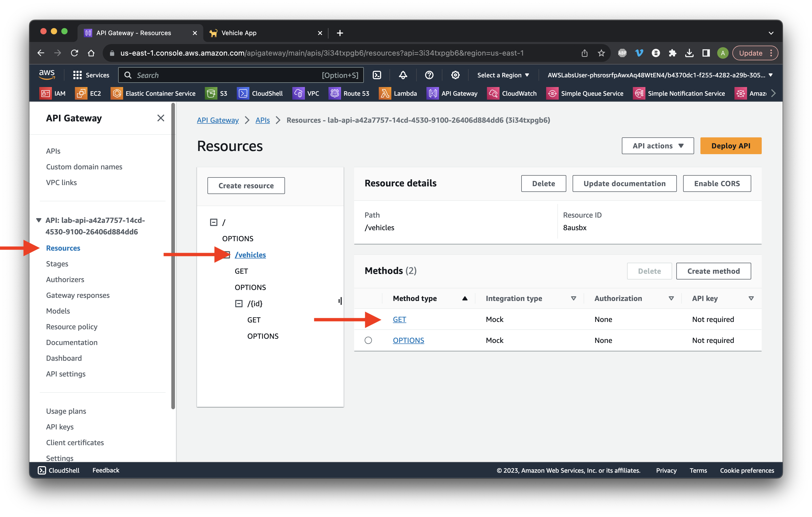This screenshot has height=517, width=812.
Task: Go to browser home page
Action: pos(91,53)
